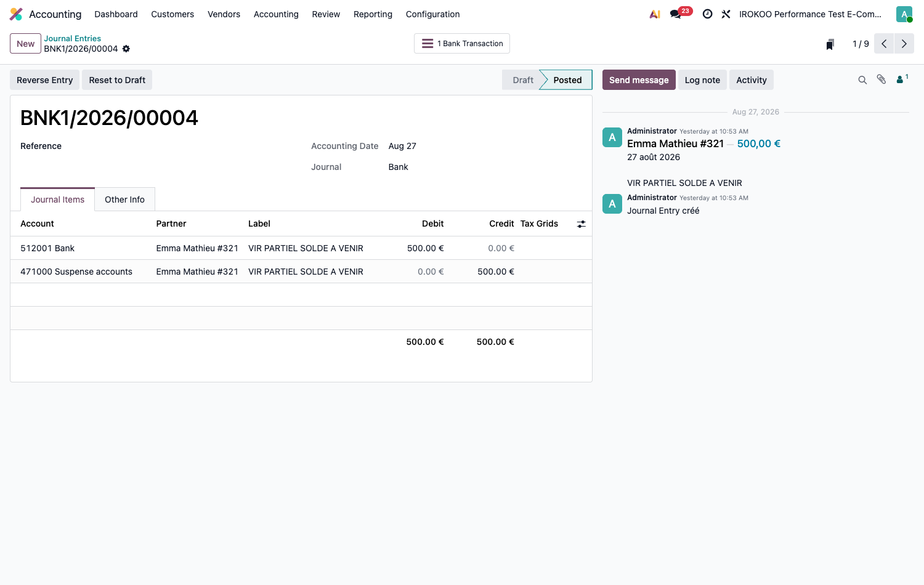Go to the previous record arrow
This screenshot has width=924, height=585.
[884, 44]
